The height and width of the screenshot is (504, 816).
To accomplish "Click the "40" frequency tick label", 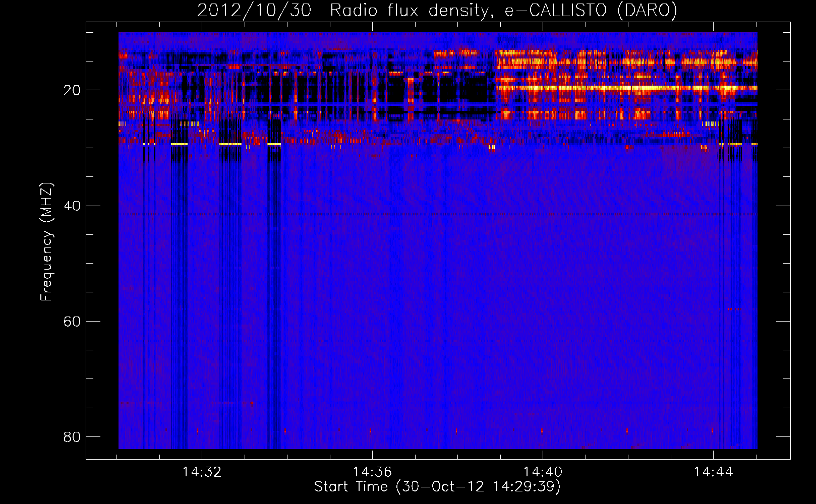I will [72, 206].
